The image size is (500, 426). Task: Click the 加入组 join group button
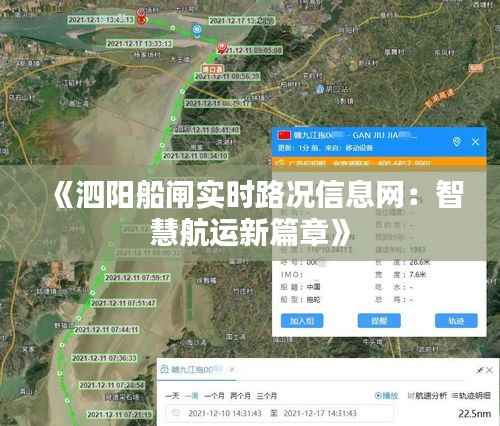pyautogui.click(x=302, y=321)
